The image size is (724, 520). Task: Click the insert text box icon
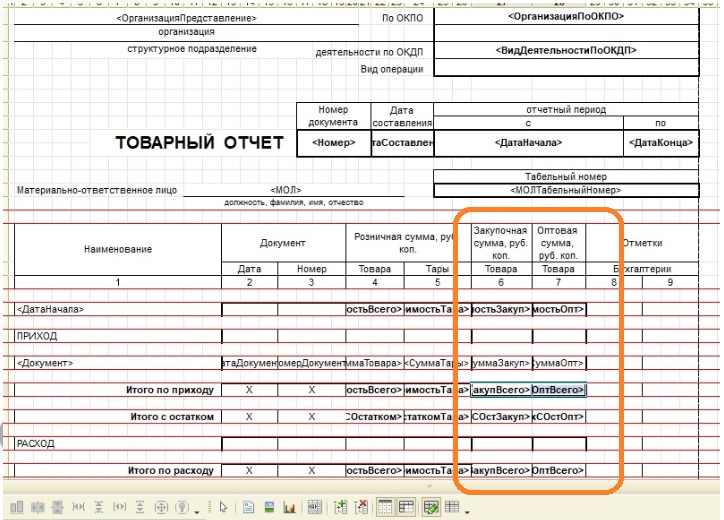(246, 507)
